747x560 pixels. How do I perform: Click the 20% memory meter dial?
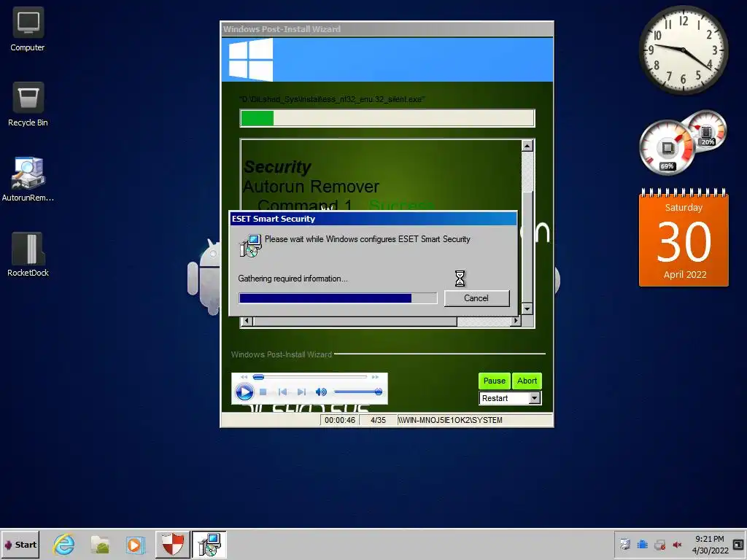point(707,130)
